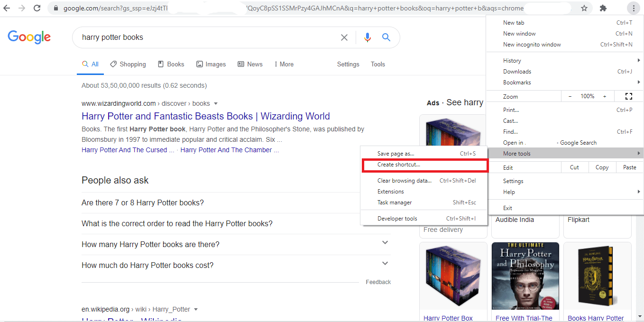Viewport: 644px width, 322px height.
Task: Click the More tools menu item
Action: pos(565,154)
